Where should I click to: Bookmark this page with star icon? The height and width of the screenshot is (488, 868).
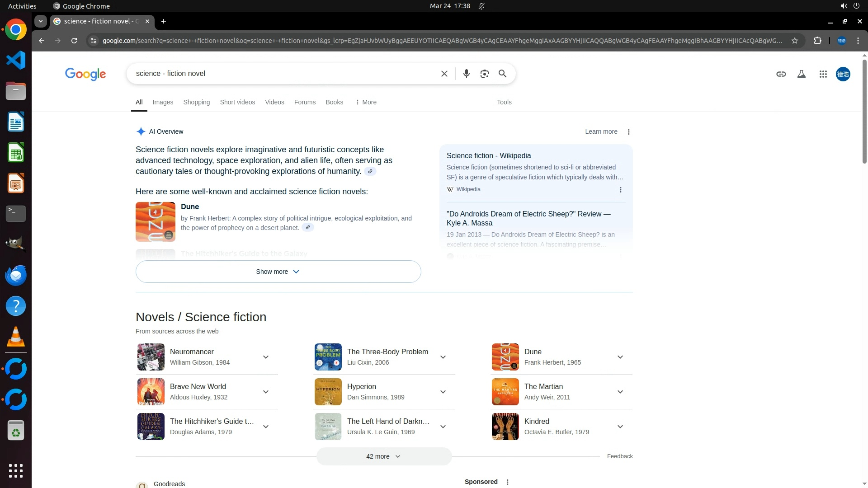(x=794, y=41)
